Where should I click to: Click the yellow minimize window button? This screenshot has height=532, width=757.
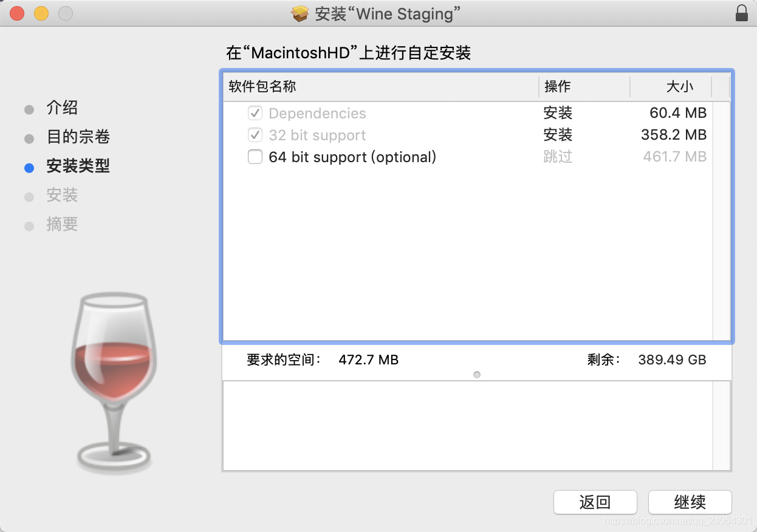click(x=41, y=13)
